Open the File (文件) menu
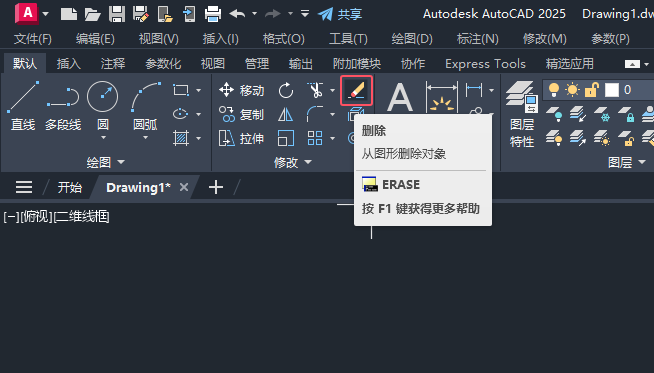 click(33, 39)
